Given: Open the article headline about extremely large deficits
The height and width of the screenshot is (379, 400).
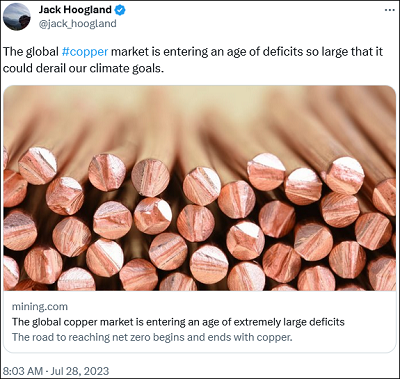Looking at the screenshot, I should (178, 322).
